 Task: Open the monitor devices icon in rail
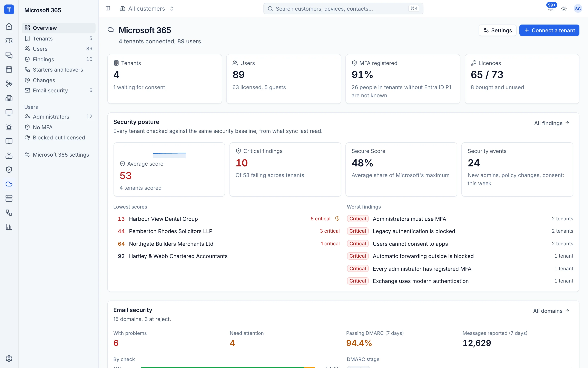point(9,112)
